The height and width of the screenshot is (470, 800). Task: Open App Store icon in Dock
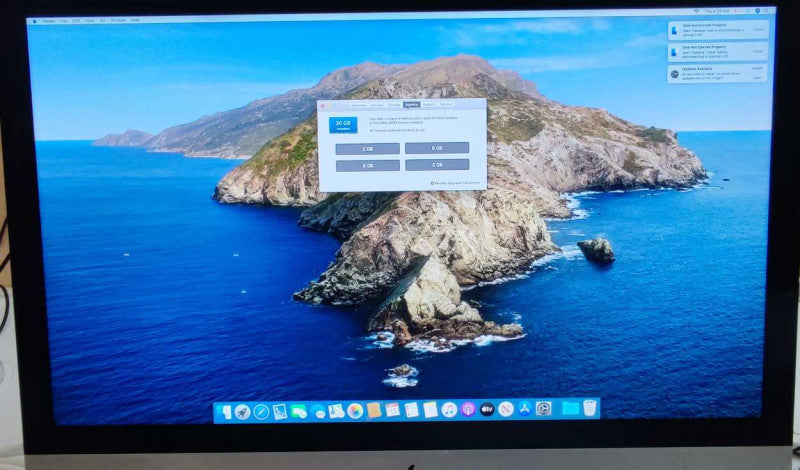pos(524,408)
